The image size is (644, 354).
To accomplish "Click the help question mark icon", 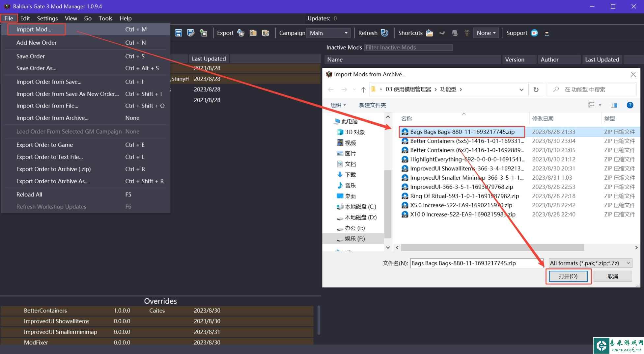I will click(x=630, y=105).
